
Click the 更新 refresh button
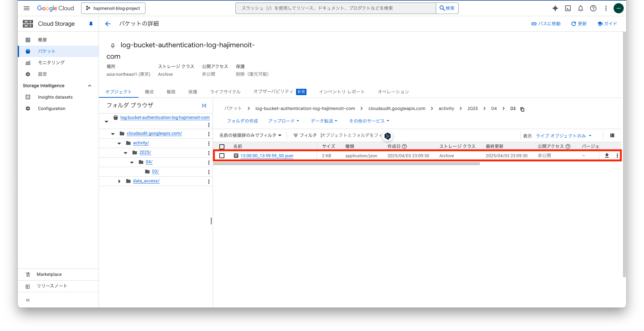pyautogui.click(x=579, y=24)
